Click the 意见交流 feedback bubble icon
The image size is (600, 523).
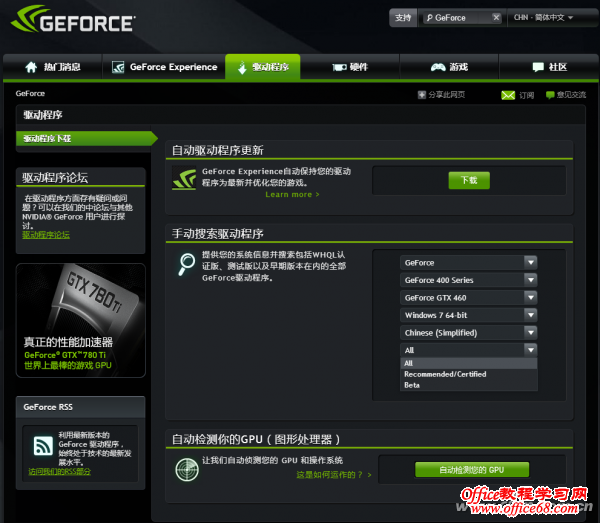click(550, 94)
